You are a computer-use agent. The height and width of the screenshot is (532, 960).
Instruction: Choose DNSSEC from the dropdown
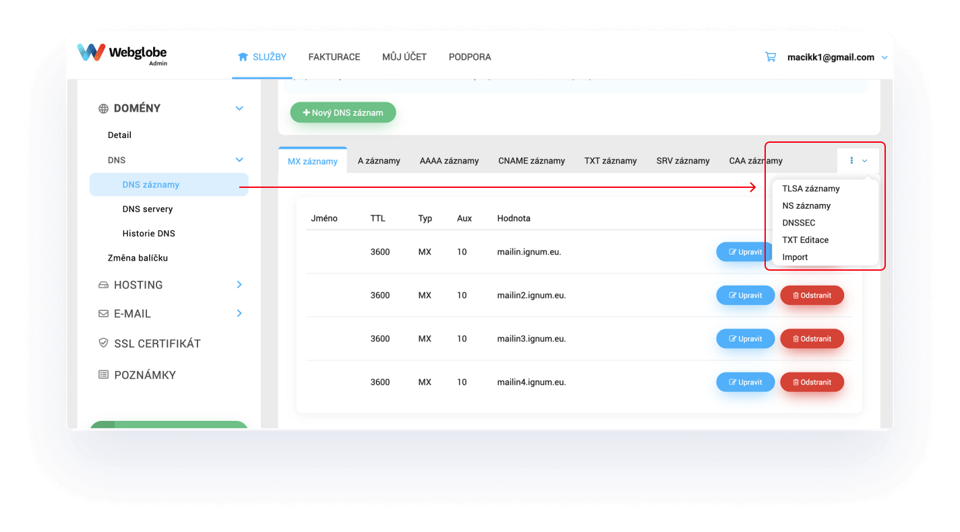point(798,223)
